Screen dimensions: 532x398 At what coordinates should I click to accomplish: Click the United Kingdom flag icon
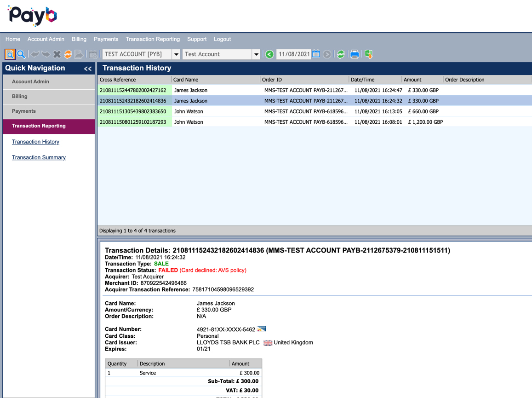268,343
